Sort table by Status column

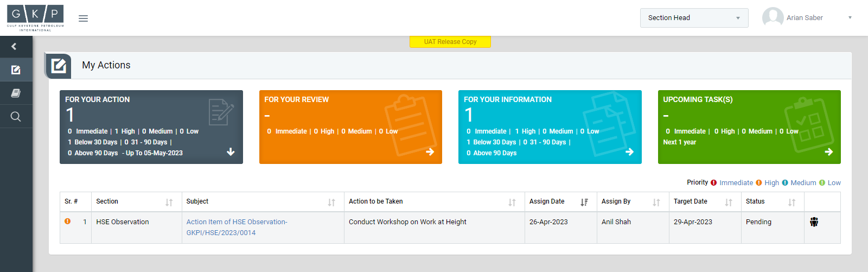(792, 202)
